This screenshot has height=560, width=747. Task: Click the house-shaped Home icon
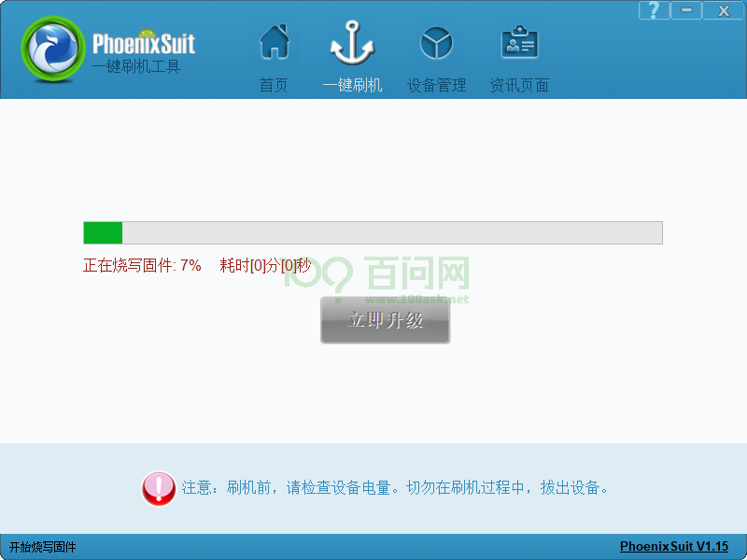coord(274,43)
